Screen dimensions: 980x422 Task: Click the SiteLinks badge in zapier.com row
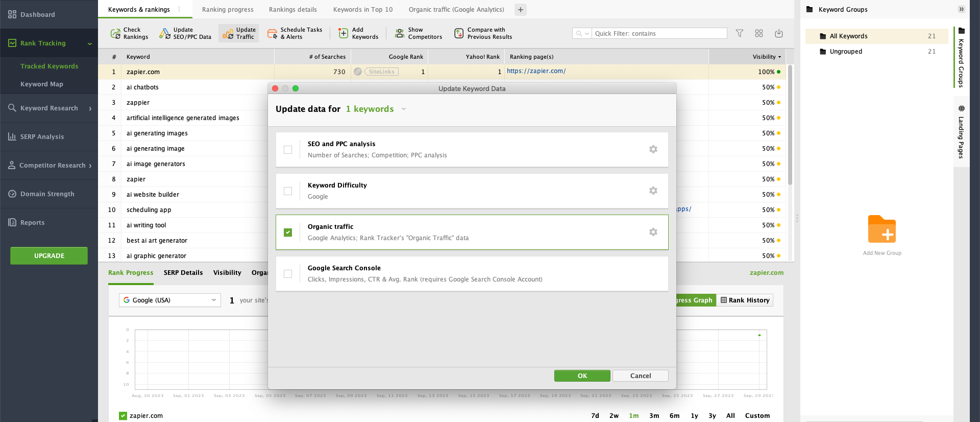381,72
